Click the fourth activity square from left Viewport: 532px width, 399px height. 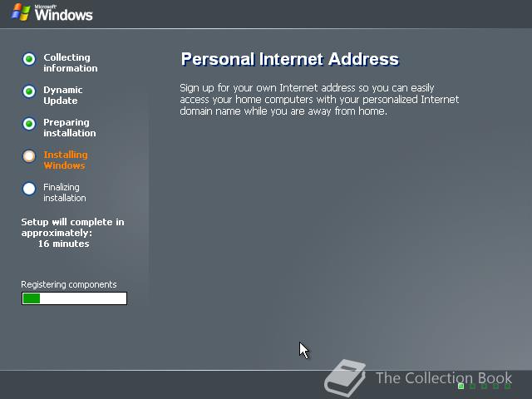[x=495, y=386]
